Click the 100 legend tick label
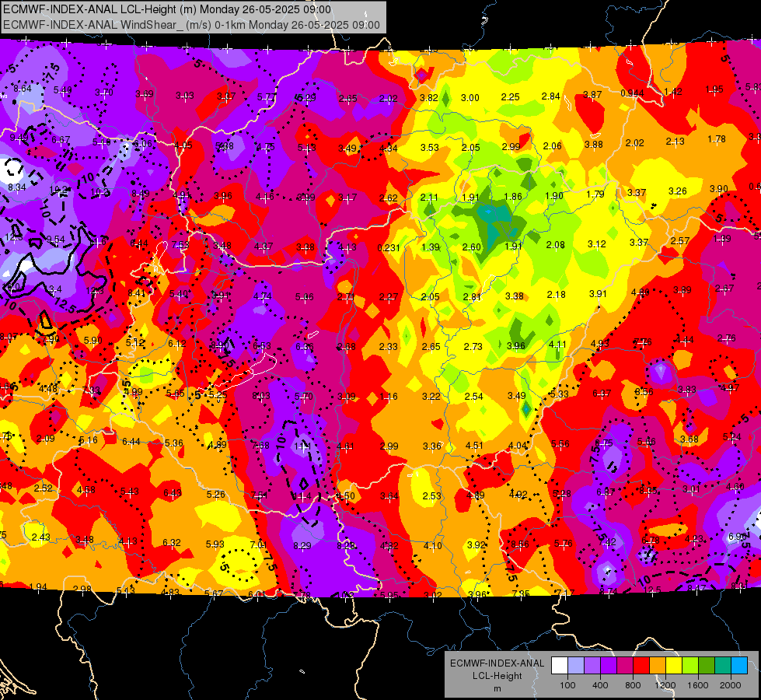 567,685
